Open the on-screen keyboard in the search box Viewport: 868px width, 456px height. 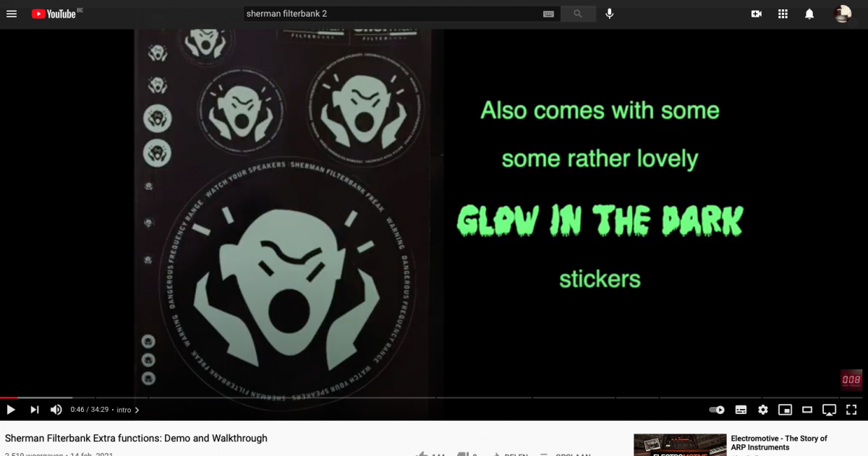click(x=548, y=14)
